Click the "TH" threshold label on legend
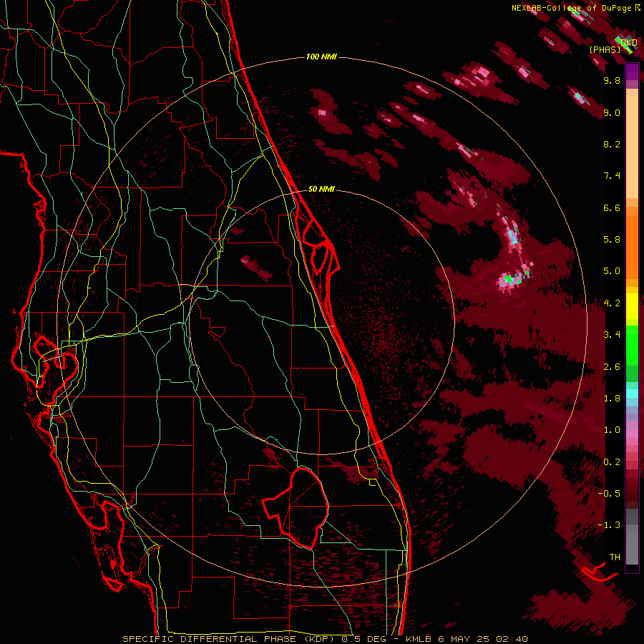644x644 pixels. [x=615, y=557]
